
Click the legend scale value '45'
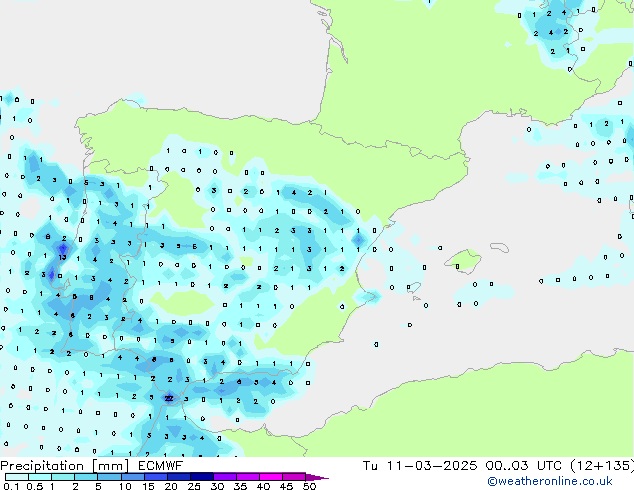pyautogui.click(x=286, y=486)
